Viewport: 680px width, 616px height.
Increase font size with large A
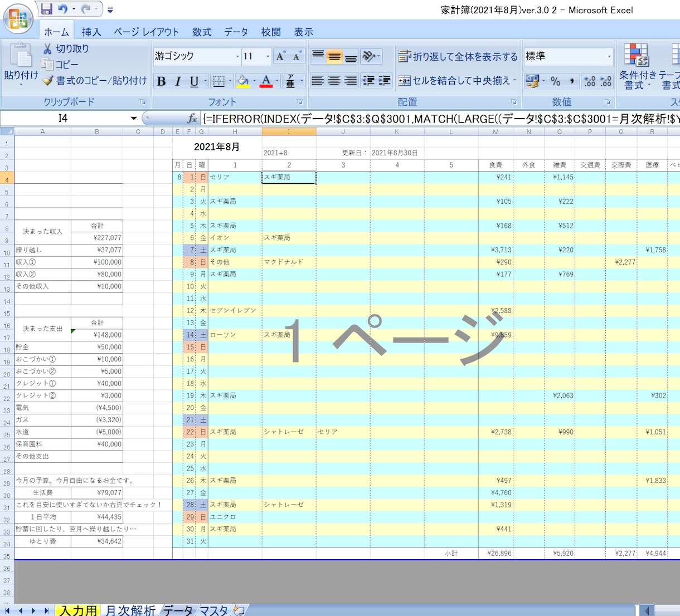point(281,56)
